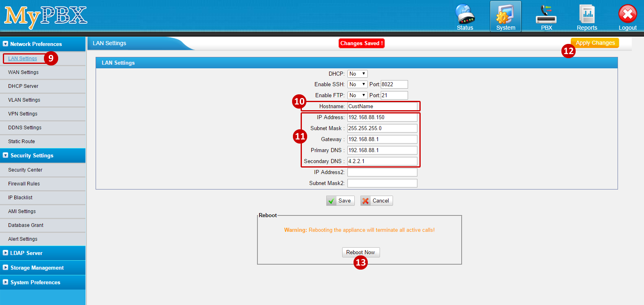
Task: Open WAN Settings in sidebar
Action: click(x=23, y=72)
